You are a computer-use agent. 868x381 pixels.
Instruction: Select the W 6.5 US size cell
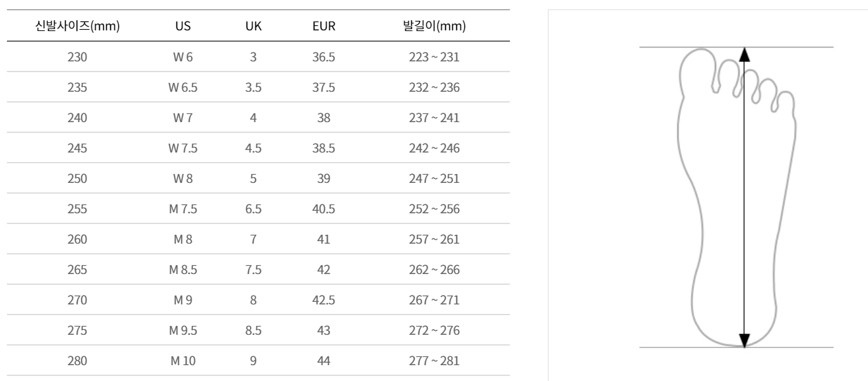pos(183,87)
